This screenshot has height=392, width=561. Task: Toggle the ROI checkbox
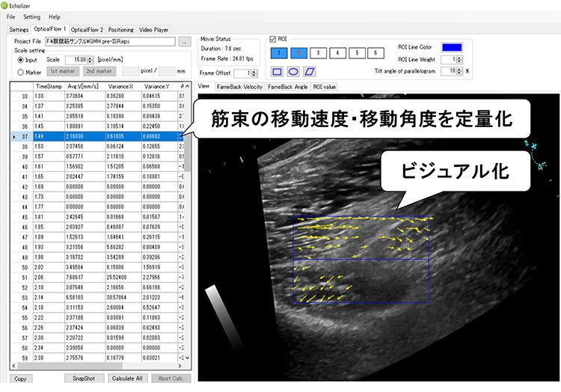point(272,39)
